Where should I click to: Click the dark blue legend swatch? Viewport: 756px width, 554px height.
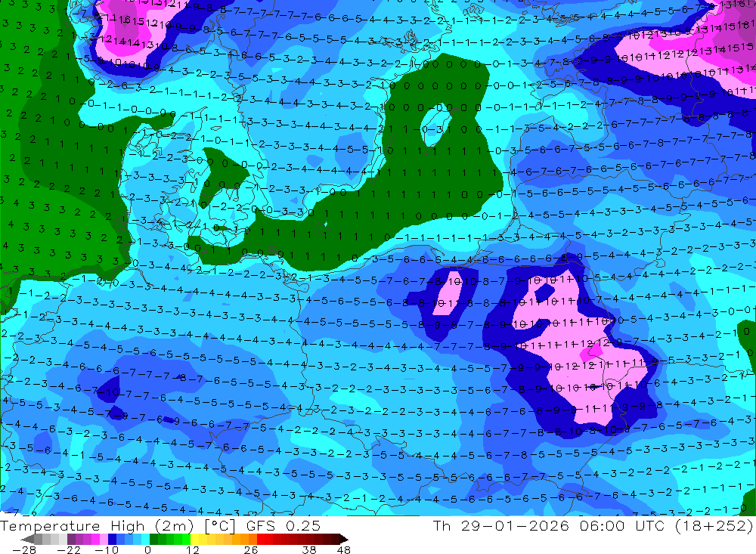click(x=112, y=539)
